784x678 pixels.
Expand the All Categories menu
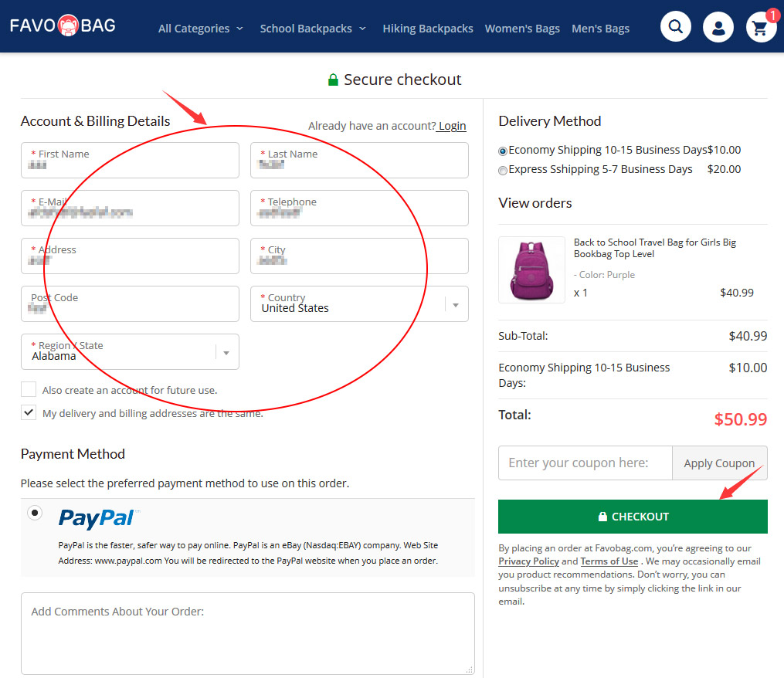tap(200, 29)
